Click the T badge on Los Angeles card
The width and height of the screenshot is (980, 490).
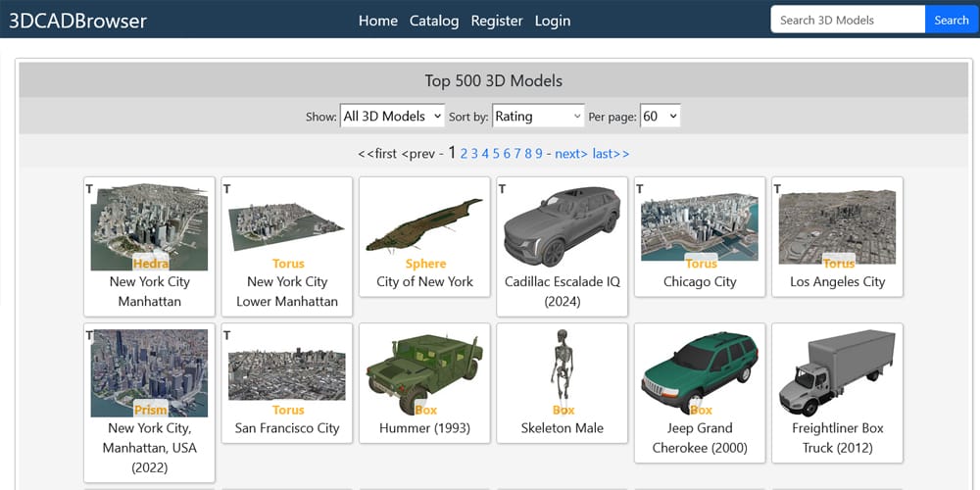[777, 189]
